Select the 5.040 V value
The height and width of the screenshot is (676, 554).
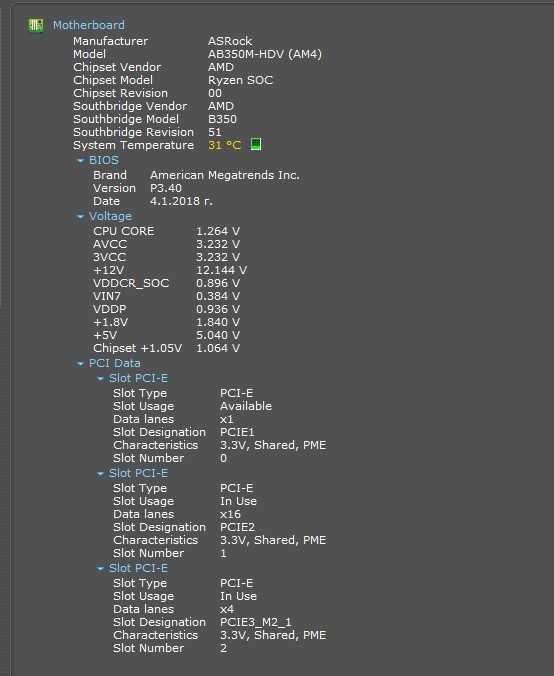click(218, 335)
